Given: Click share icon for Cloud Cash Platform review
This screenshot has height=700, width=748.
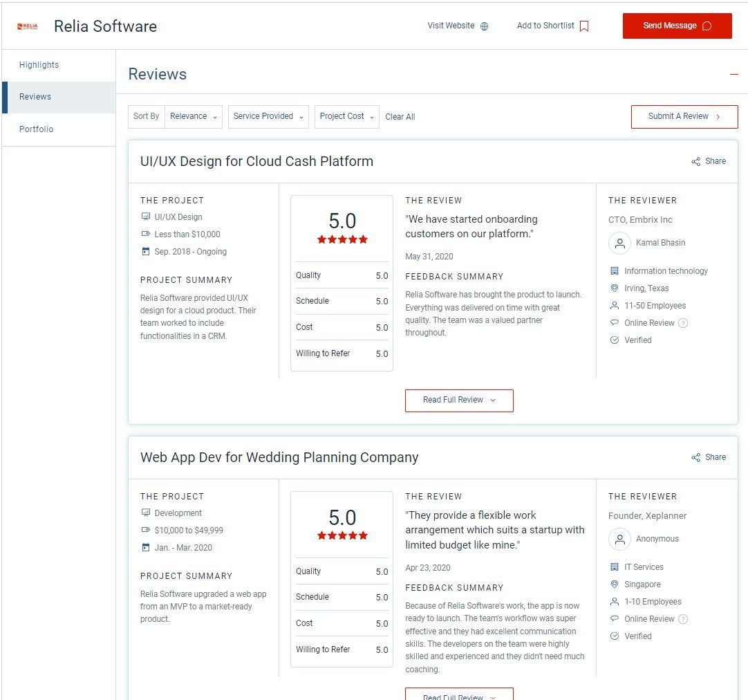Looking at the screenshot, I should tap(696, 162).
